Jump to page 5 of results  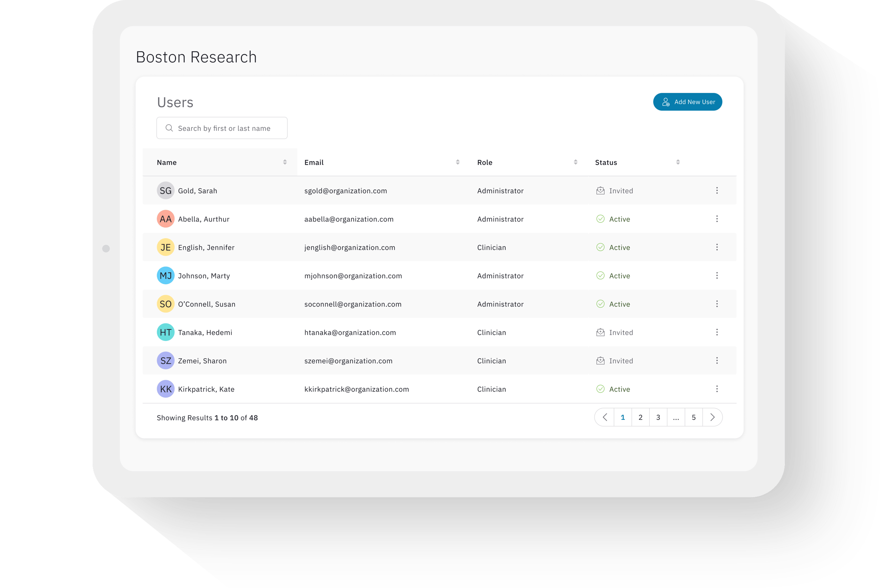pyautogui.click(x=693, y=417)
